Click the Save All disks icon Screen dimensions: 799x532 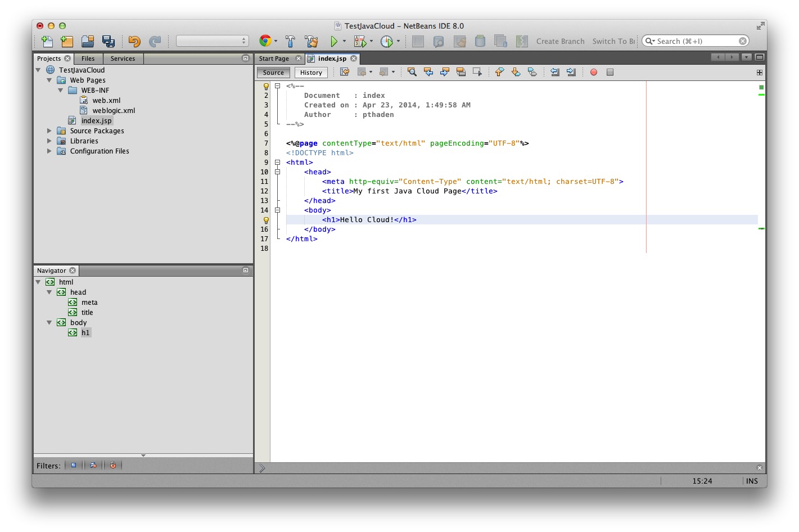[109, 41]
